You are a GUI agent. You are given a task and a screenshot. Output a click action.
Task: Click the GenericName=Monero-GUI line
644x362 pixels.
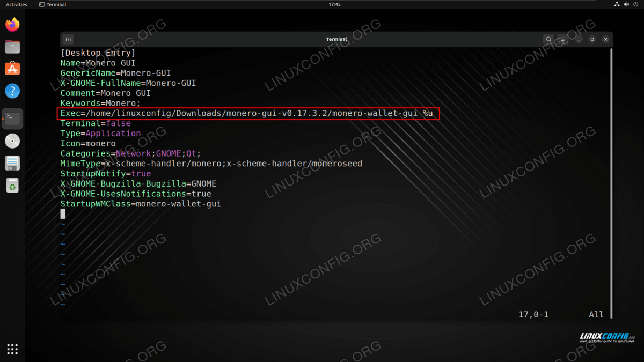pyautogui.click(x=115, y=73)
